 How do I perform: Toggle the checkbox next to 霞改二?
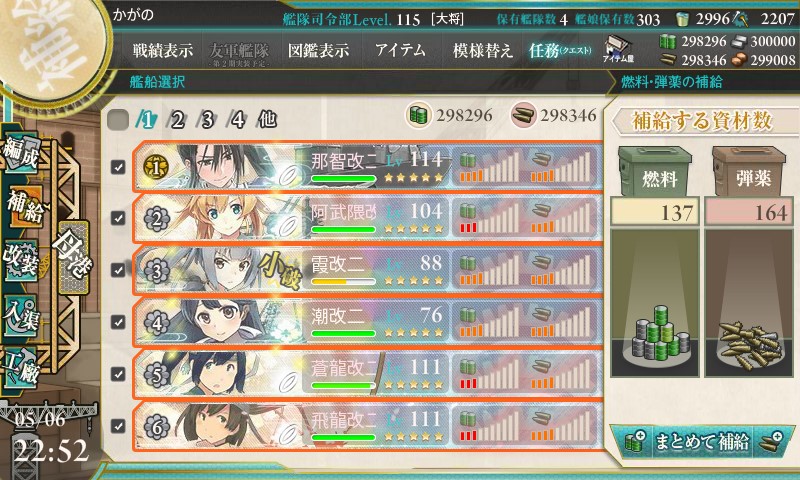[118, 270]
